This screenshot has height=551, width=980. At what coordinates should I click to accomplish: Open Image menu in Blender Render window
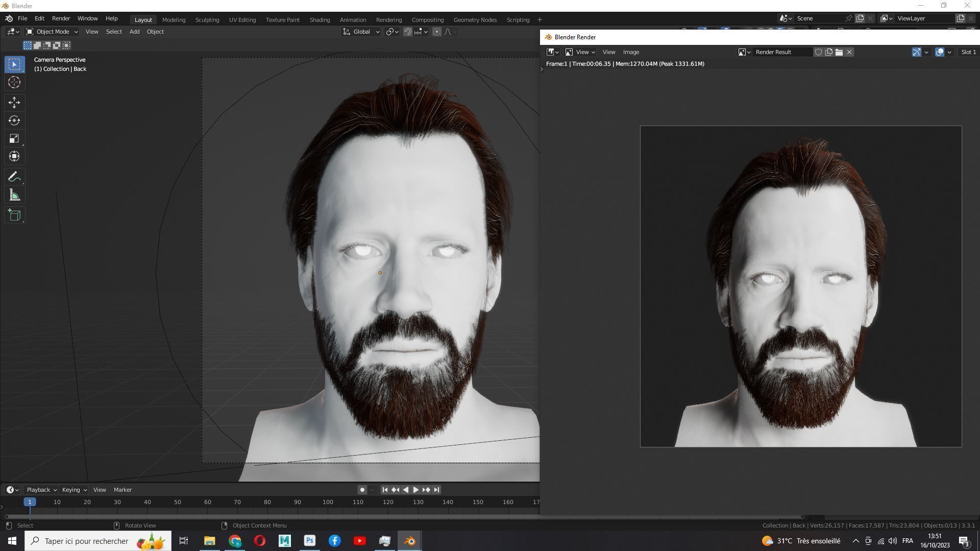click(x=631, y=52)
